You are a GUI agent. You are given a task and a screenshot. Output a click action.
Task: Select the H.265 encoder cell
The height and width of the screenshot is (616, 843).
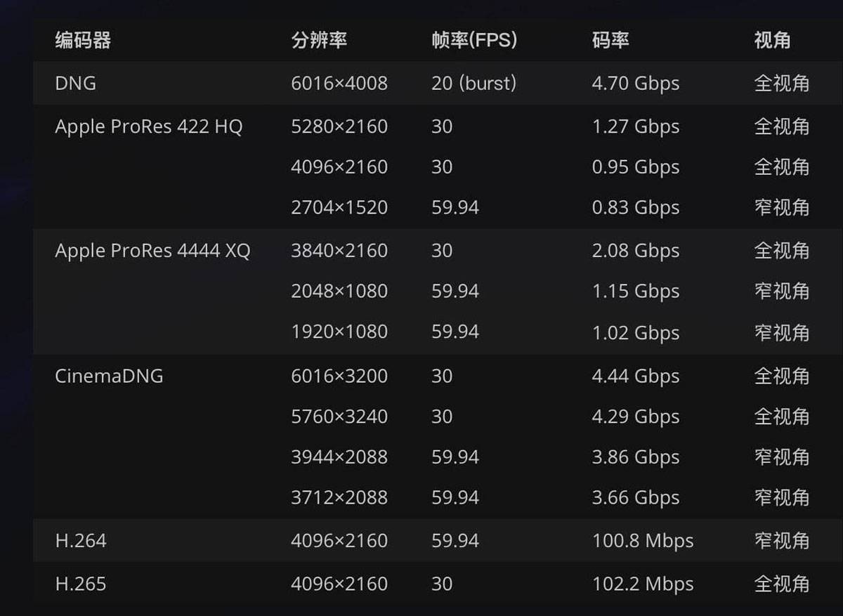coord(81,584)
